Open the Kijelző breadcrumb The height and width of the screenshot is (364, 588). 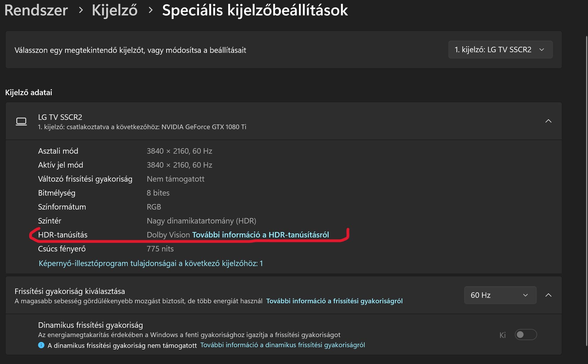115,10
